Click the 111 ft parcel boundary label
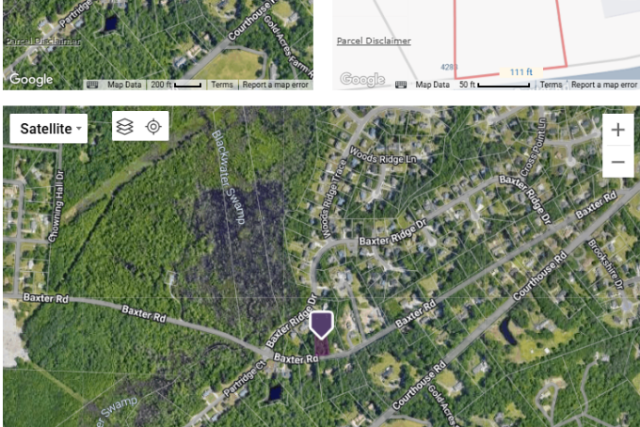The height and width of the screenshot is (427, 640). tap(521, 72)
